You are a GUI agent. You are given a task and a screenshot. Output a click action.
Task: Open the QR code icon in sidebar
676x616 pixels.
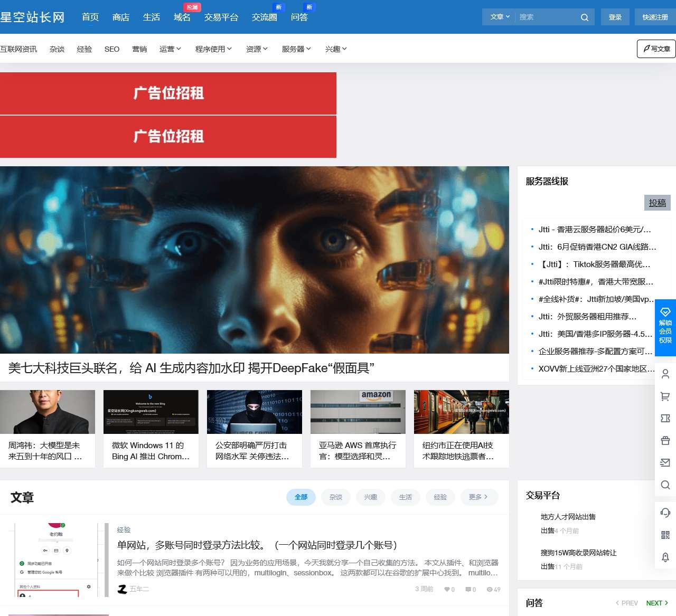665,535
